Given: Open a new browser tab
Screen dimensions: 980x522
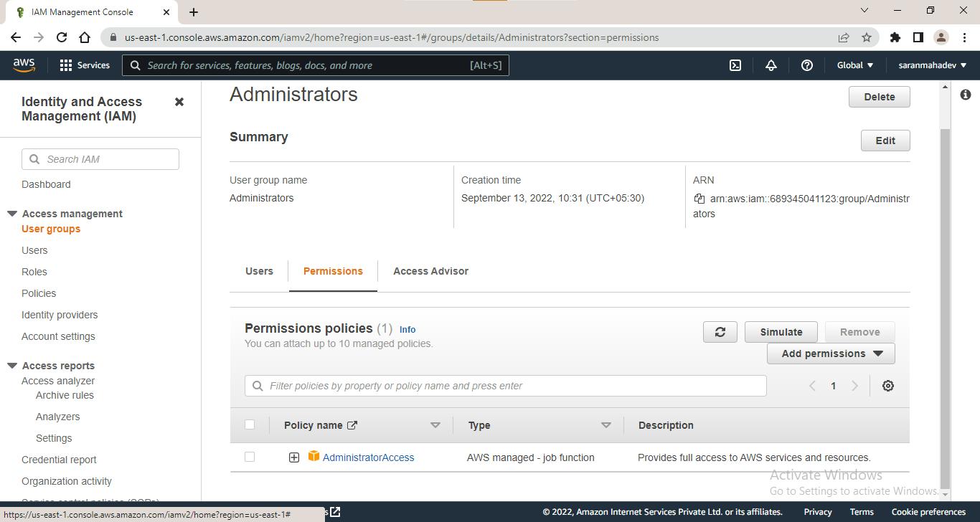Looking at the screenshot, I should (194, 12).
